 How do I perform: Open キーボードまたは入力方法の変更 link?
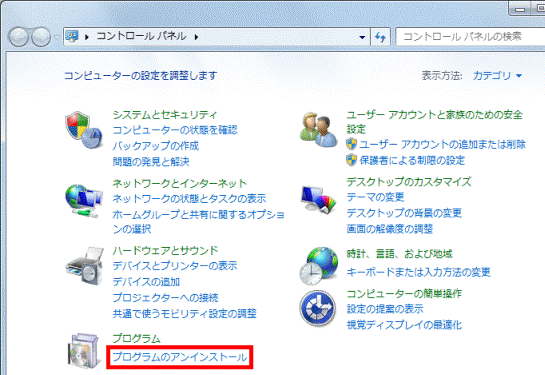tap(418, 272)
